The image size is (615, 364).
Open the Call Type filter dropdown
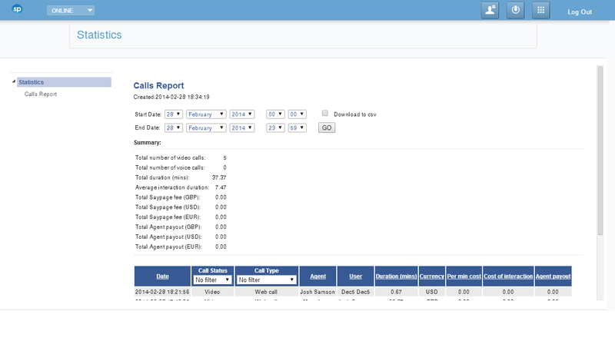click(x=265, y=280)
